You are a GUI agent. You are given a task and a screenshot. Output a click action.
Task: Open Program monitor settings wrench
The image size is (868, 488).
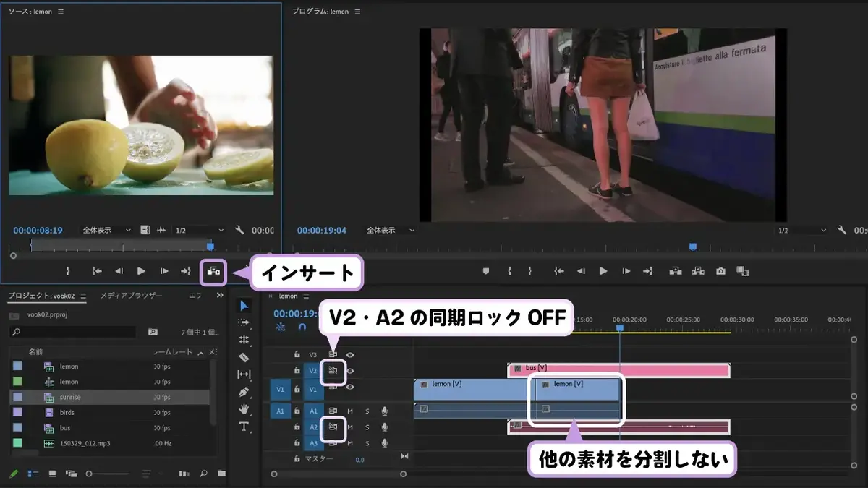[841, 230]
